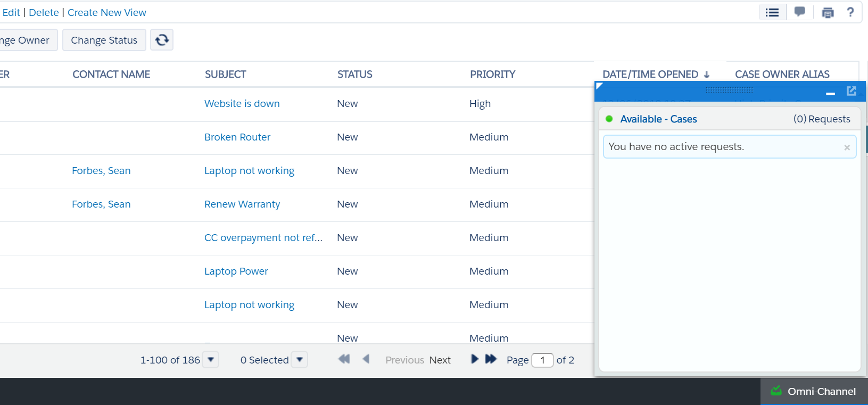
Task: Open the Available - Cases status menu
Action: (x=658, y=119)
